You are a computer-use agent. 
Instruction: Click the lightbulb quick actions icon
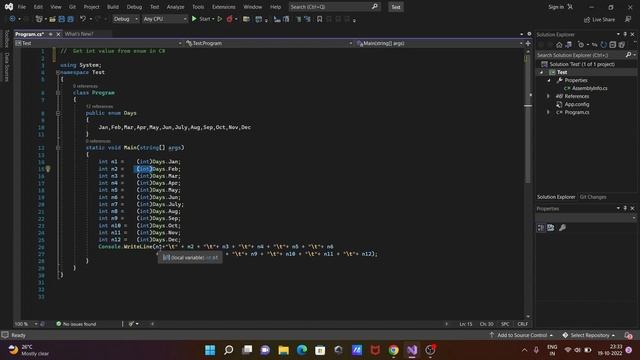pyautogui.click(x=48, y=169)
